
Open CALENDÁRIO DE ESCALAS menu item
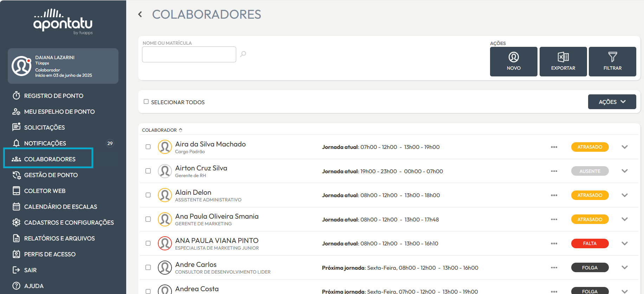click(x=60, y=207)
